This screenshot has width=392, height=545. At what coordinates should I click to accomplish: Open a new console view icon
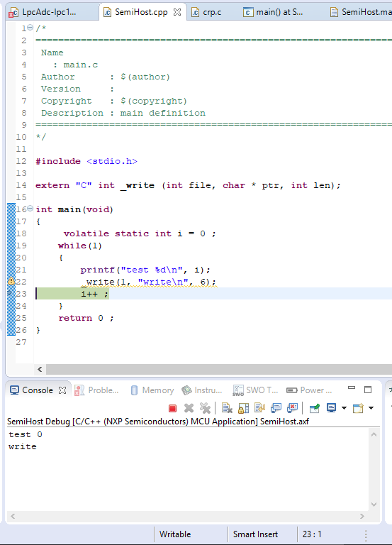tap(358, 408)
